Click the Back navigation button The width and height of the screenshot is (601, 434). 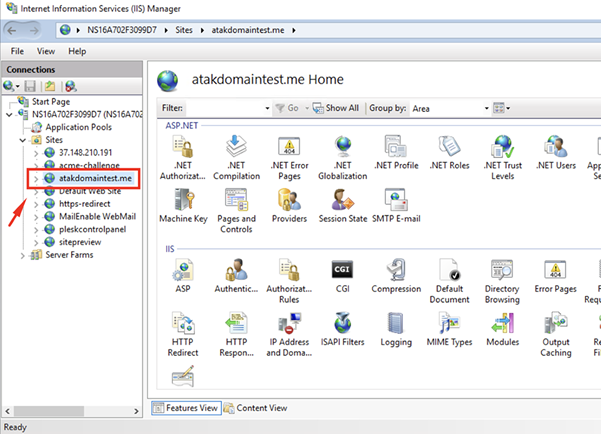12,30
